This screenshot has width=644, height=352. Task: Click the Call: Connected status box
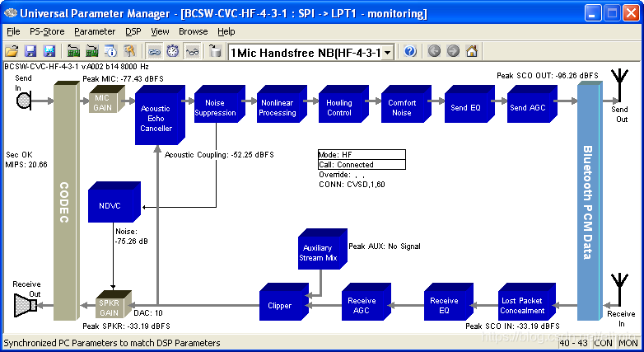tap(362, 165)
